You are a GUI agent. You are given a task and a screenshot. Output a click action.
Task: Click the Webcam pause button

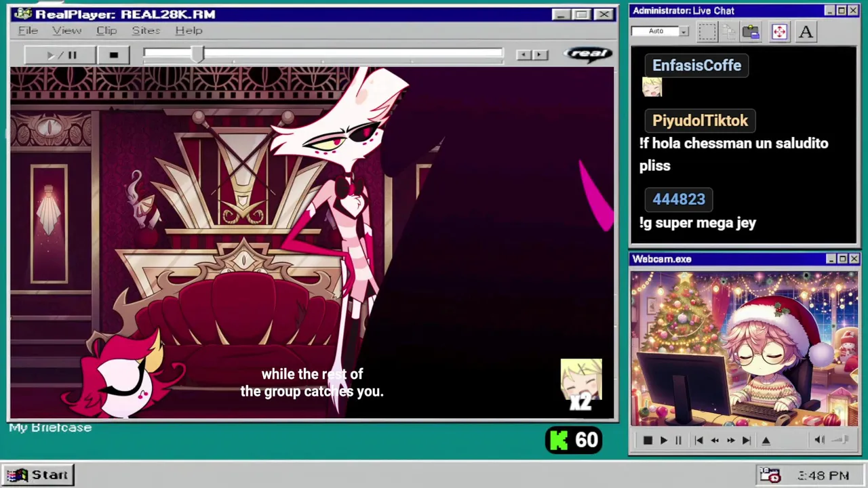(678, 441)
